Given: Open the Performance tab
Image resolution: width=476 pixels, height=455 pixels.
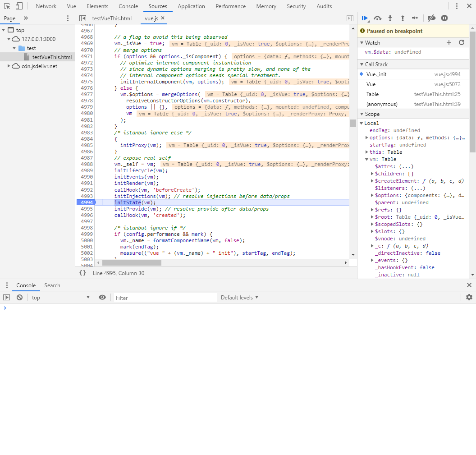Looking at the screenshot, I should (231, 6).
